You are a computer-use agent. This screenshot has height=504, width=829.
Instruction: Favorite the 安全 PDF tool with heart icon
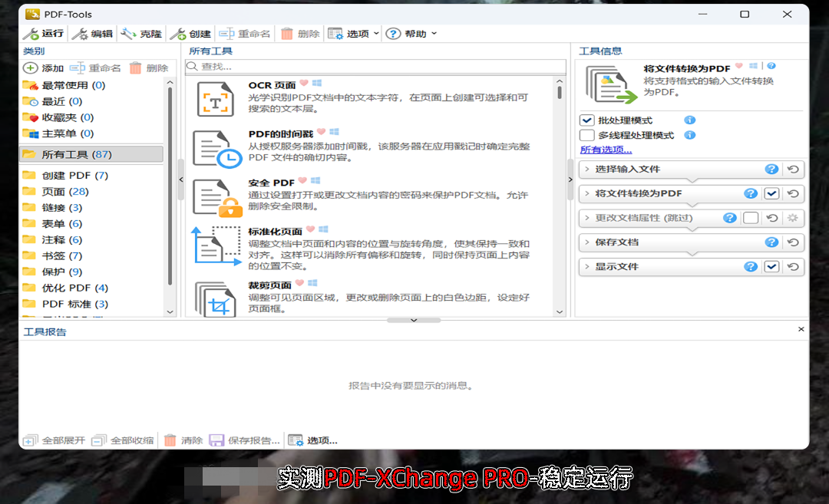click(x=302, y=180)
